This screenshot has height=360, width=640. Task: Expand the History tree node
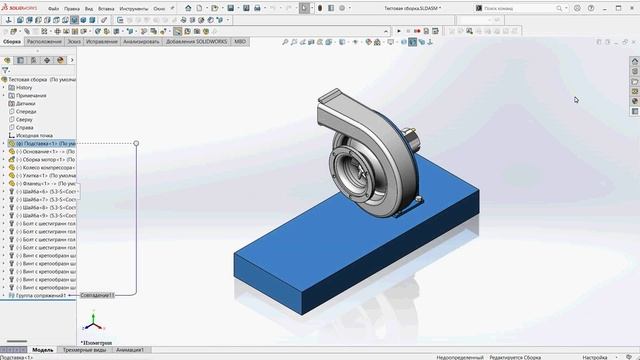(x=4, y=87)
